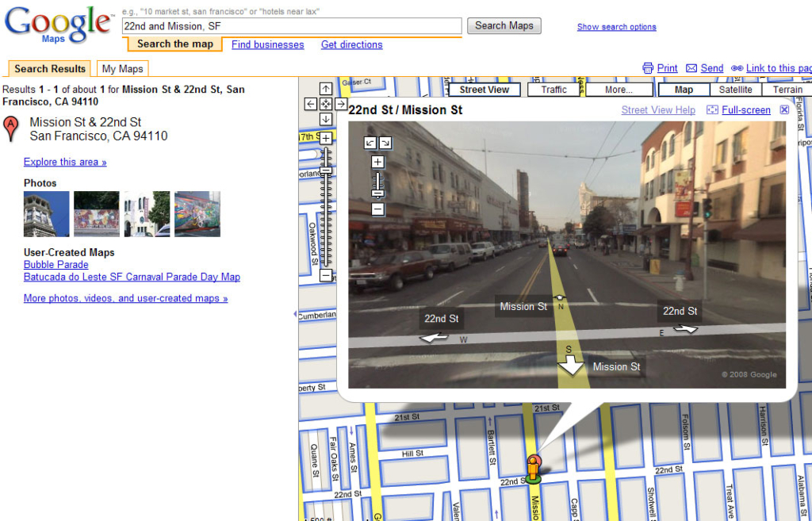Switch to Get directions
This screenshot has width=812, height=521.
click(351, 44)
